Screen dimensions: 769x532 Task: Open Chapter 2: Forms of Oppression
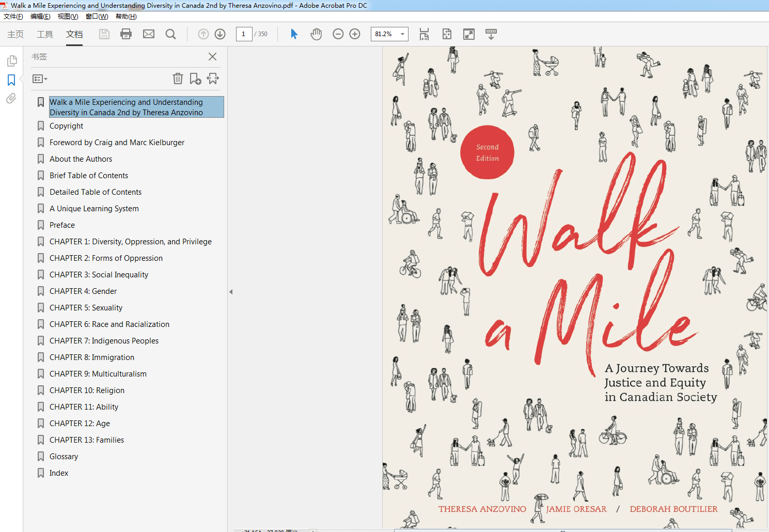tap(106, 258)
